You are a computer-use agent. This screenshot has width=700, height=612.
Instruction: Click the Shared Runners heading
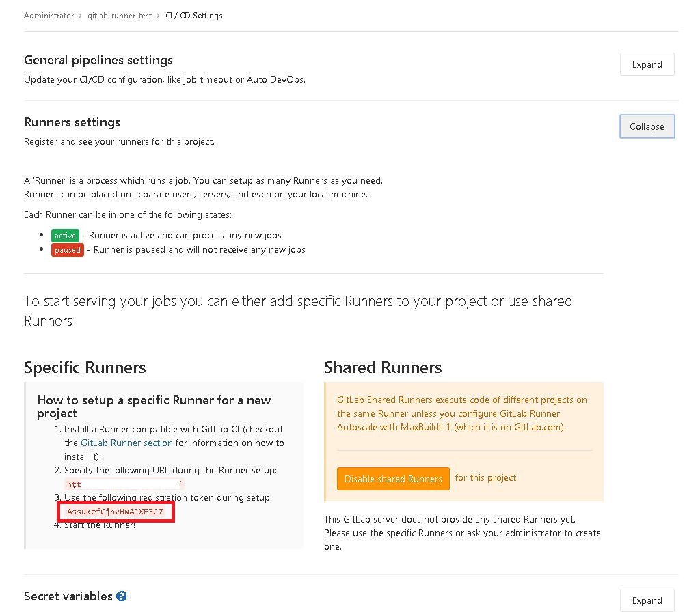[x=383, y=367]
